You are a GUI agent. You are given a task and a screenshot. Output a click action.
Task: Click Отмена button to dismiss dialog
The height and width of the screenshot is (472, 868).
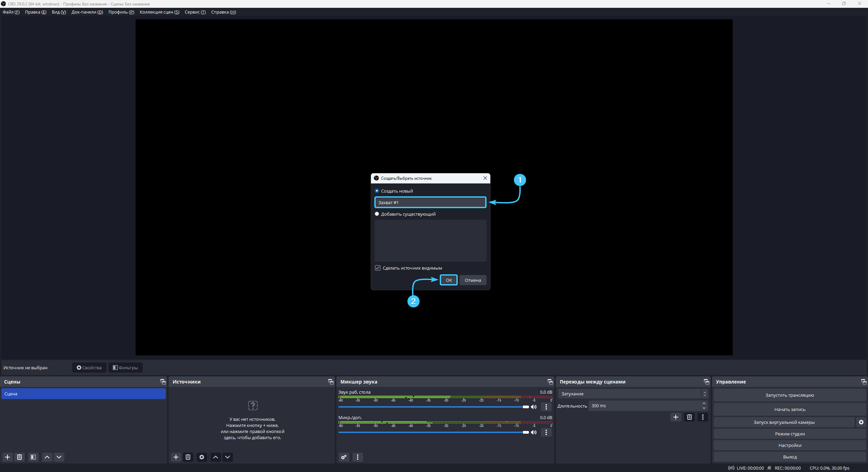point(472,280)
